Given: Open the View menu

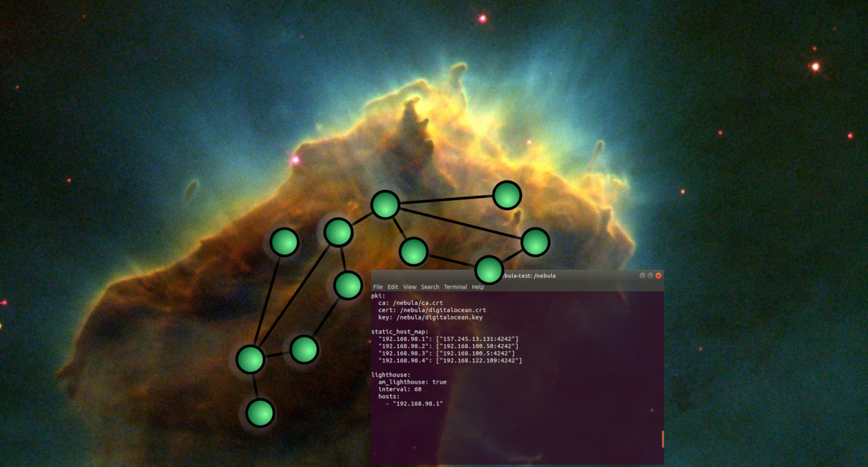Looking at the screenshot, I should coord(410,287).
